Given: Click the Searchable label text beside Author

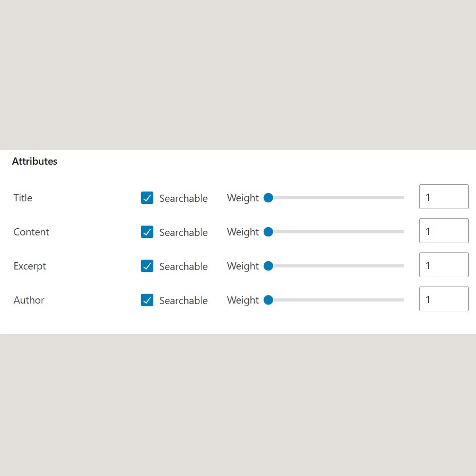Looking at the screenshot, I should (x=183, y=300).
